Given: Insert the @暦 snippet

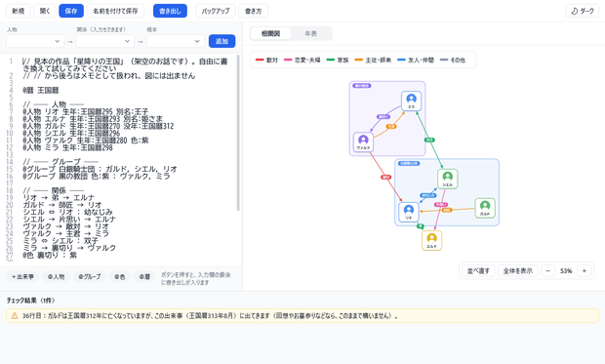Looking at the screenshot, I should click(x=144, y=277).
